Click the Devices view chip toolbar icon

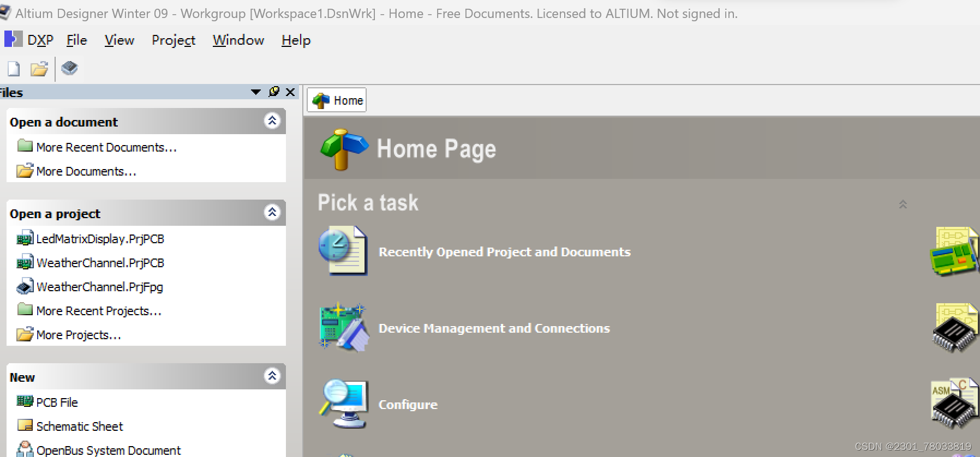tap(69, 68)
